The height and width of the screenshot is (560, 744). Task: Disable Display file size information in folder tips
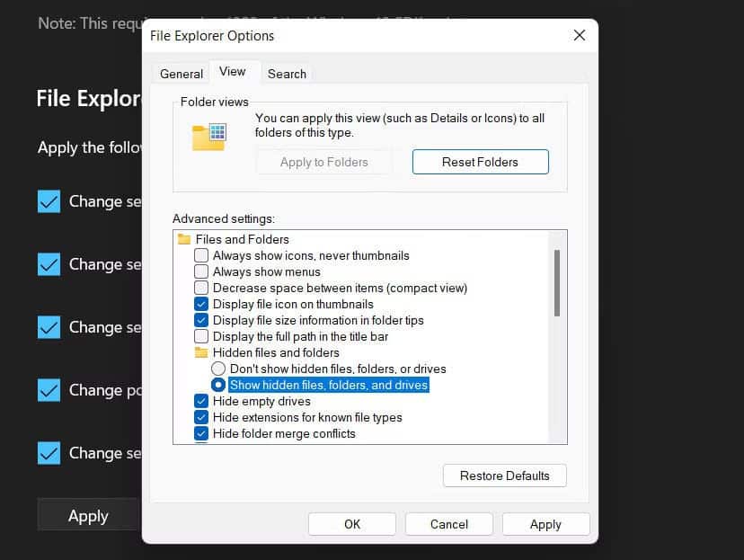pos(200,320)
